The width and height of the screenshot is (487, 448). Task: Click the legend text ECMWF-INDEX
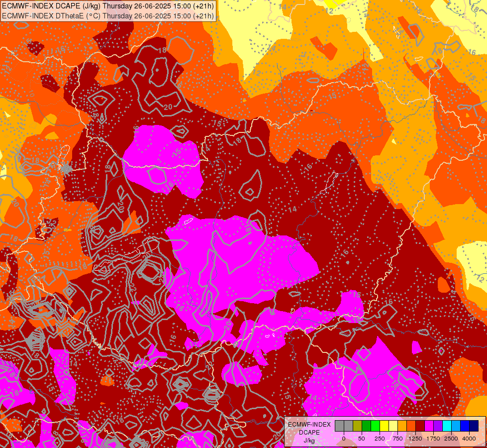point(309,425)
